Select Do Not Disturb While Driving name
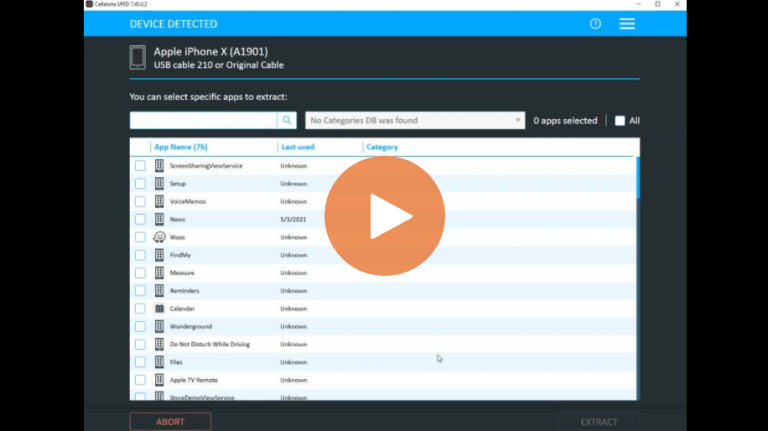Screen dimensions: 768x431 (x=210, y=344)
